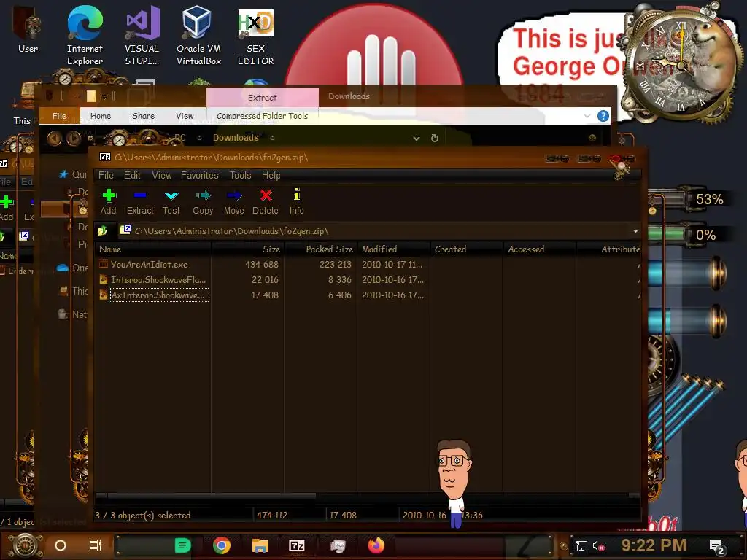This screenshot has height=560, width=747.
Task: Open the File tab in Explorer ribbon
Action: pos(60,116)
